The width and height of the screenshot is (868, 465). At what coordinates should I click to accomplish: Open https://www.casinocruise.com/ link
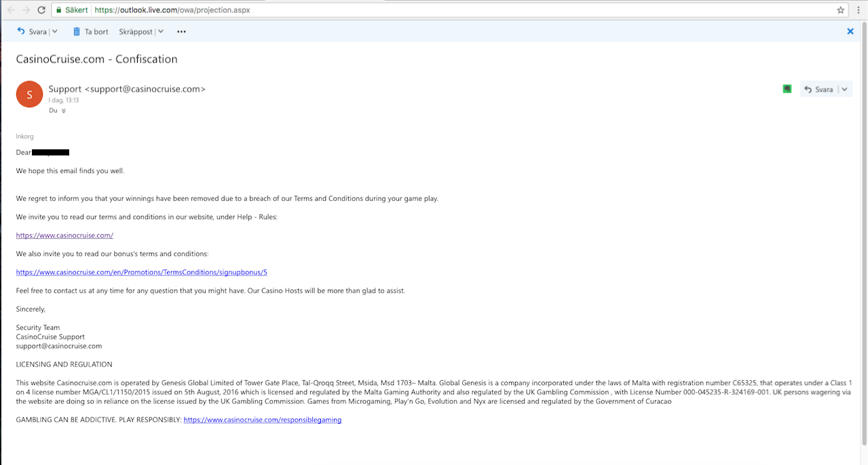point(64,235)
